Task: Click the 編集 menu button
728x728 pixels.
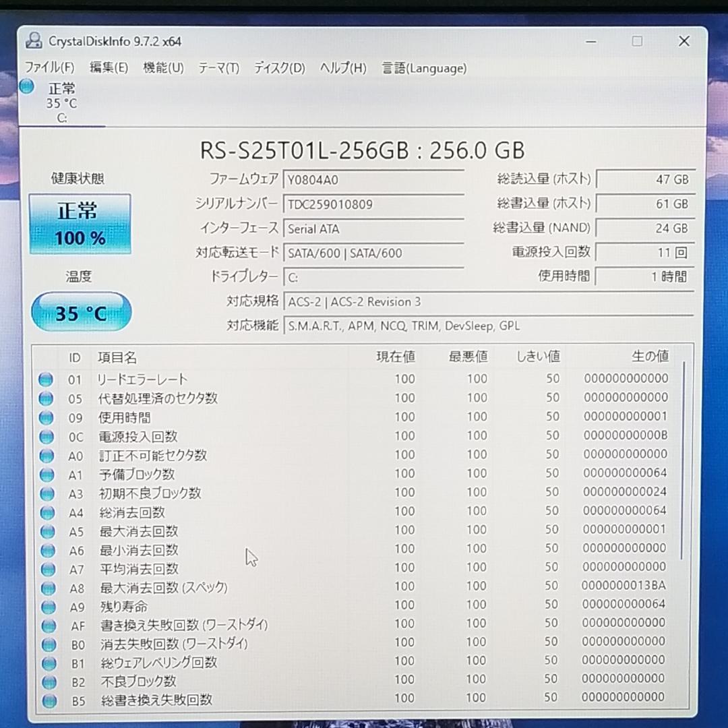Action: pyautogui.click(x=108, y=68)
